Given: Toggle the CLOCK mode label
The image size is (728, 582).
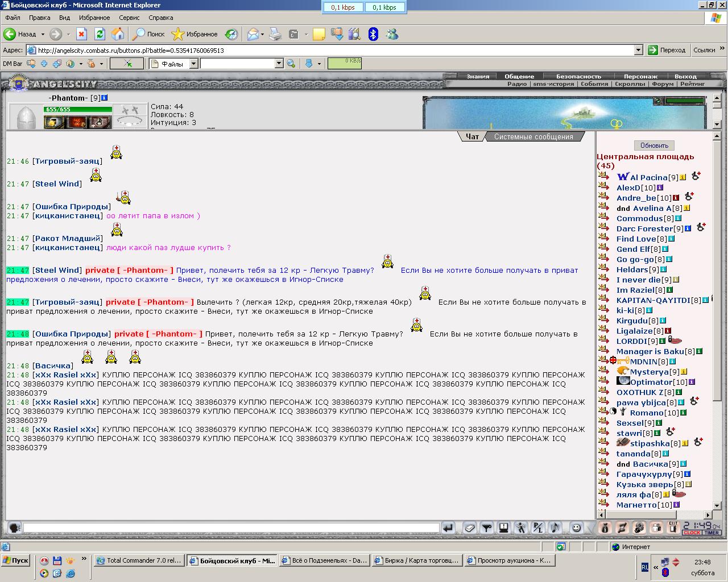Looking at the screenshot, I should pyautogui.click(x=692, y=533).
